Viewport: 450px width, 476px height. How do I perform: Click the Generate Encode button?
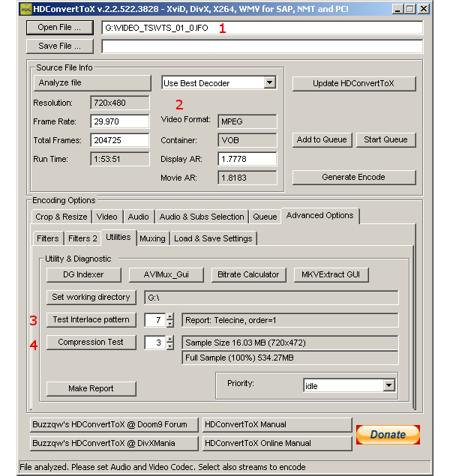click(x=354, y=178)
